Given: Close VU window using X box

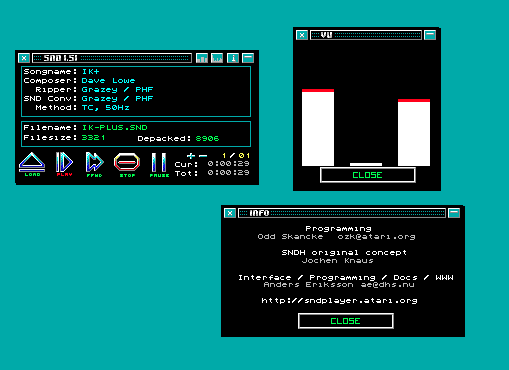Looking at the screenshot, I should click(x=302, y=35).
